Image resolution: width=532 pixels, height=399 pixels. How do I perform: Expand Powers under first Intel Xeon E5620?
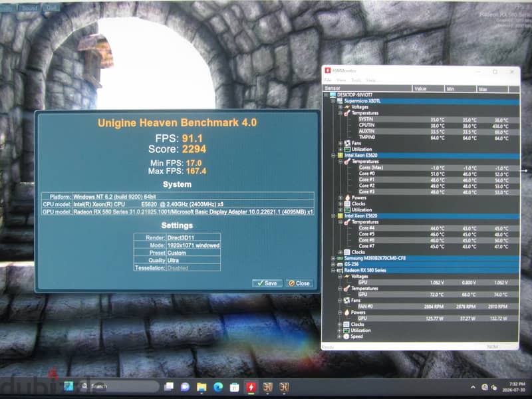coord(340,198)
